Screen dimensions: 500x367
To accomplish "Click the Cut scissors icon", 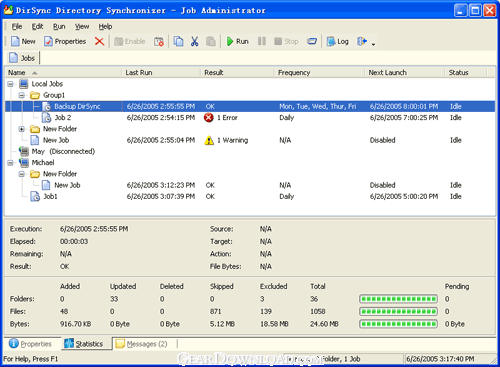I will (194, 42).
